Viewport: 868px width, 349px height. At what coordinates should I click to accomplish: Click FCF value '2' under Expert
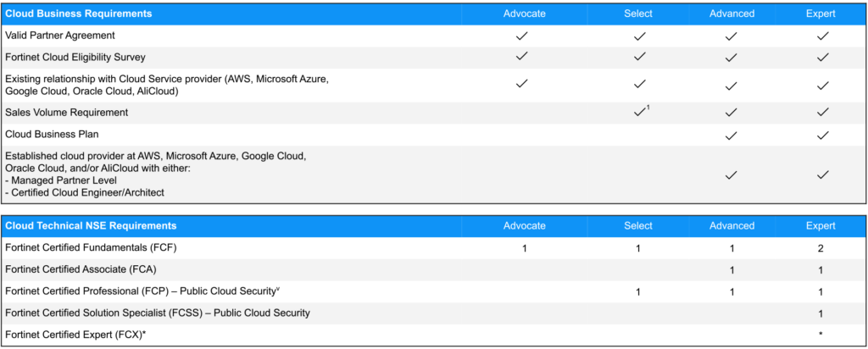tap(821, 248)
